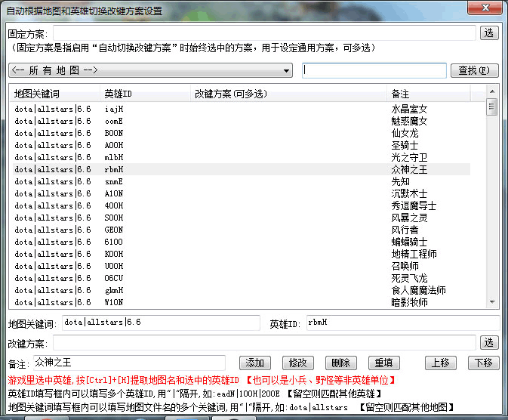The image size is (508, 420).
Task: Click the 地精工程师 remark cell
Action: click(x=414, y=254)
